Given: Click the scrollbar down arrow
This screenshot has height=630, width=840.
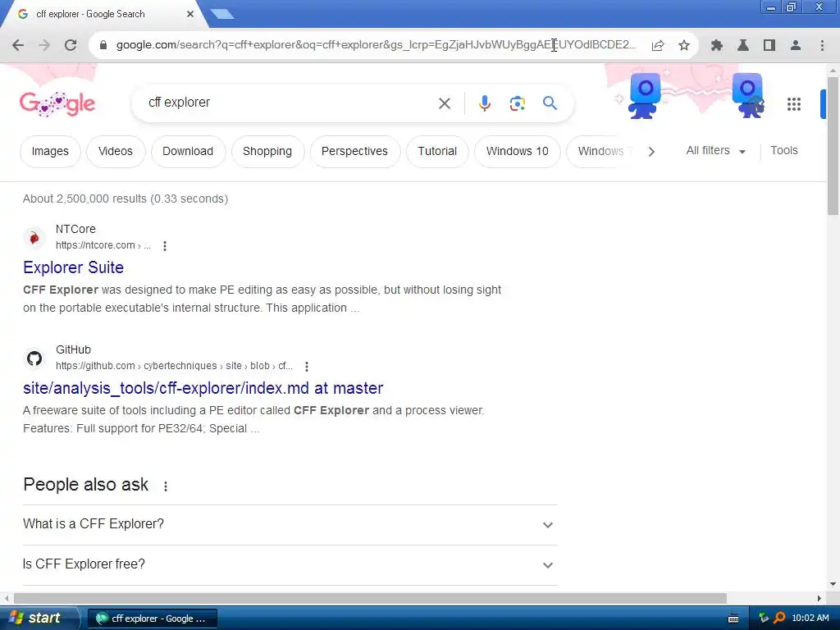Looking at the screenshot, I should [x=833, y=584].
